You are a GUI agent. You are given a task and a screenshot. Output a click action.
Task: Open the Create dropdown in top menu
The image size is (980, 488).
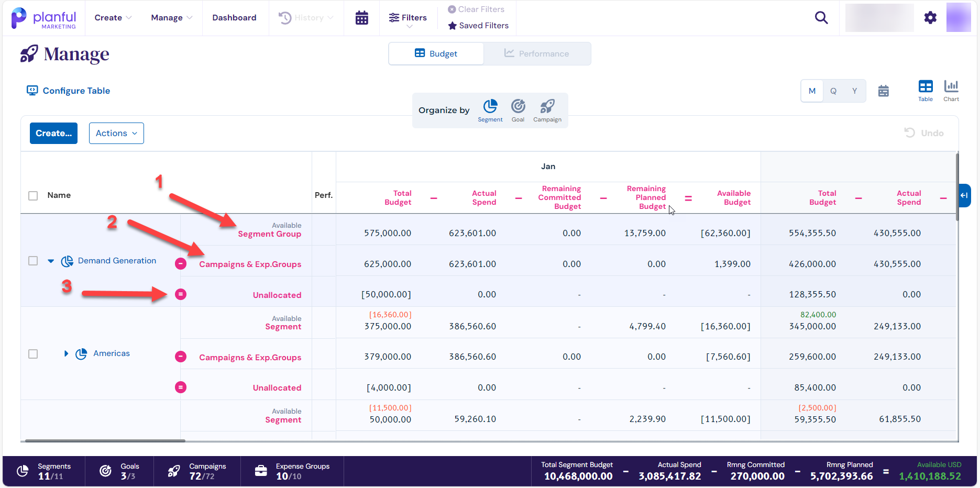tap(113, 18)
